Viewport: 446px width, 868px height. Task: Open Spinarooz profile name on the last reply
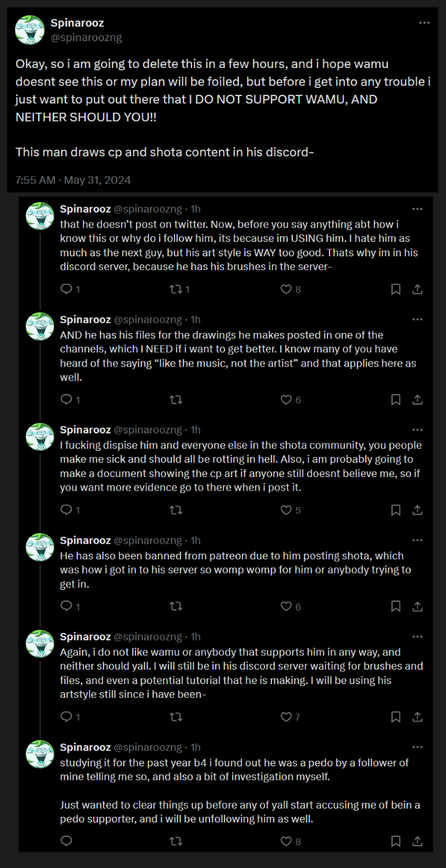click(84, 747)
